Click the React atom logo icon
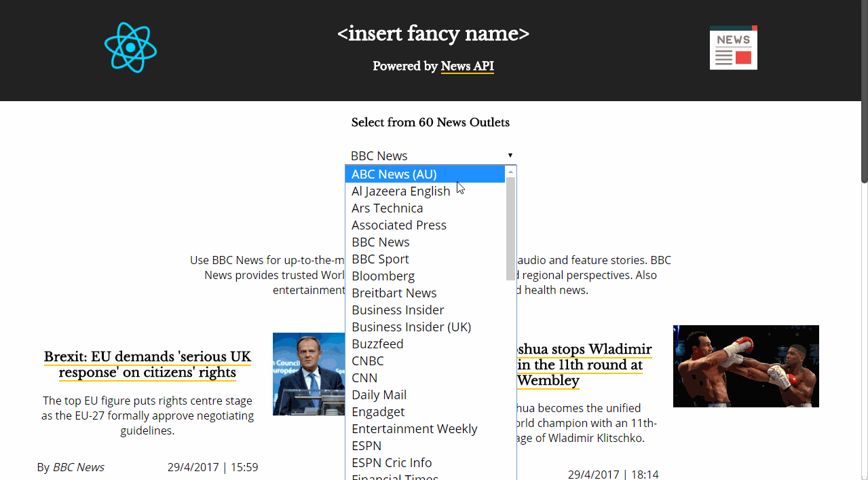This screenshot has width=868, height=480. coord(130,48)
